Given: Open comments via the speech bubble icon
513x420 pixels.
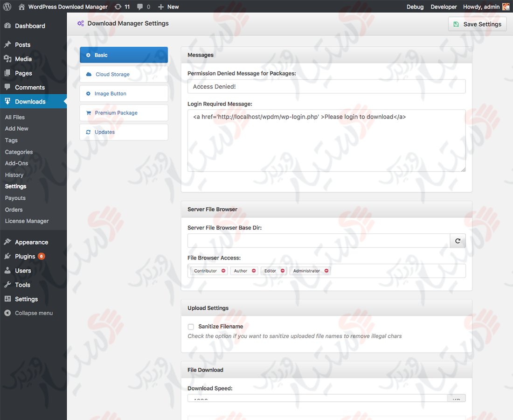Looking at the screenshot, I should (x=140, y=7).
